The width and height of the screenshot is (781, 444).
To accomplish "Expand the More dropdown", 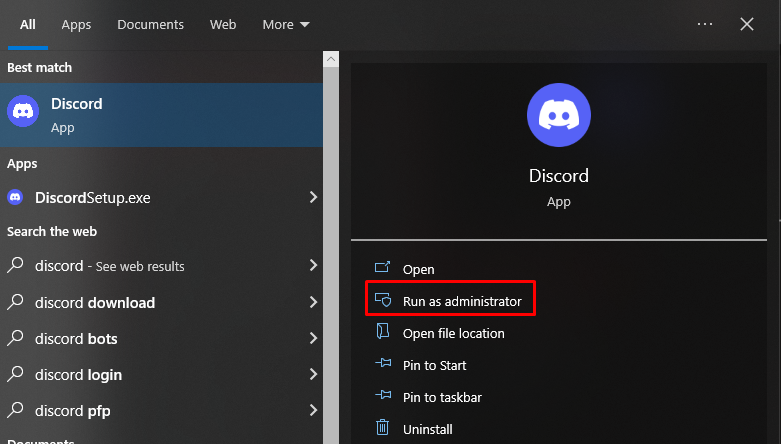I will coord(286,24).
